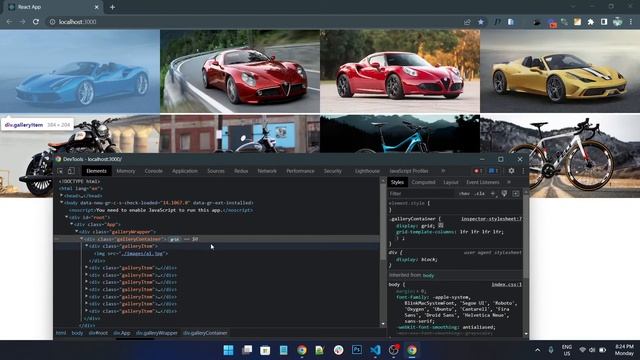
Task: Toggle the rendering emulation paintbrush icon in Styles
Action: point(504,193)
